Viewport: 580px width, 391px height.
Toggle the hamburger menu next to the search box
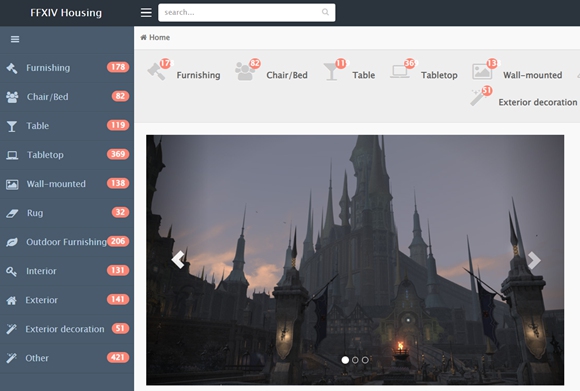146,13
